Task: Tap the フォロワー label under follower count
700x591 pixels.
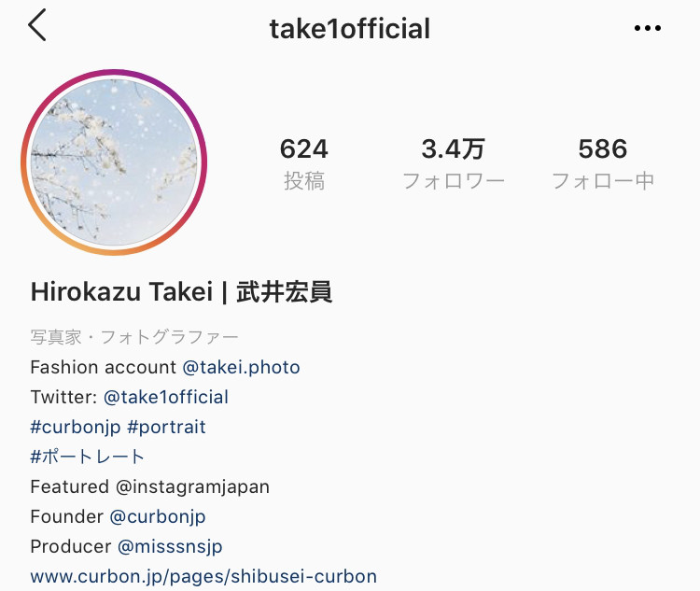Action: [x=453, y=181]
